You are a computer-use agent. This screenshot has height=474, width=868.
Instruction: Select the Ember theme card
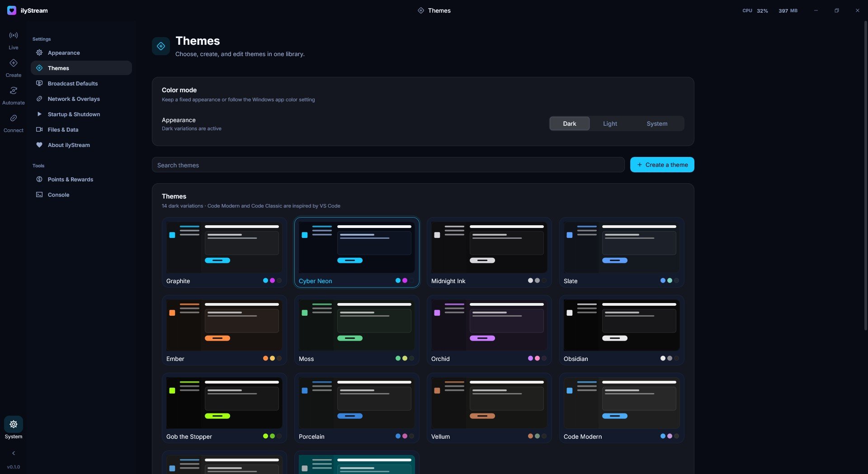click(x=224, y=330)
